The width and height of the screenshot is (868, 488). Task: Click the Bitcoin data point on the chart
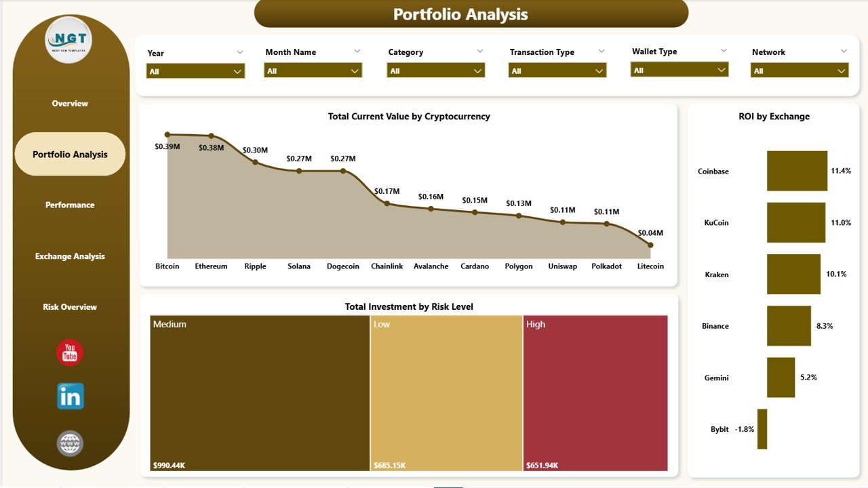(167, 134)
